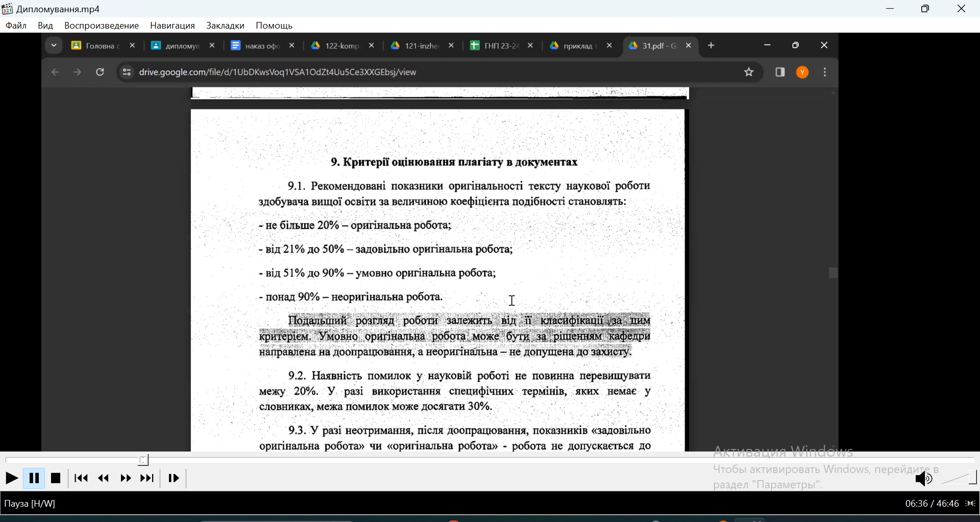The width and height of the screenshot is (980, 522).
Task: Click the Pause button
Action: tap(34, 479)
